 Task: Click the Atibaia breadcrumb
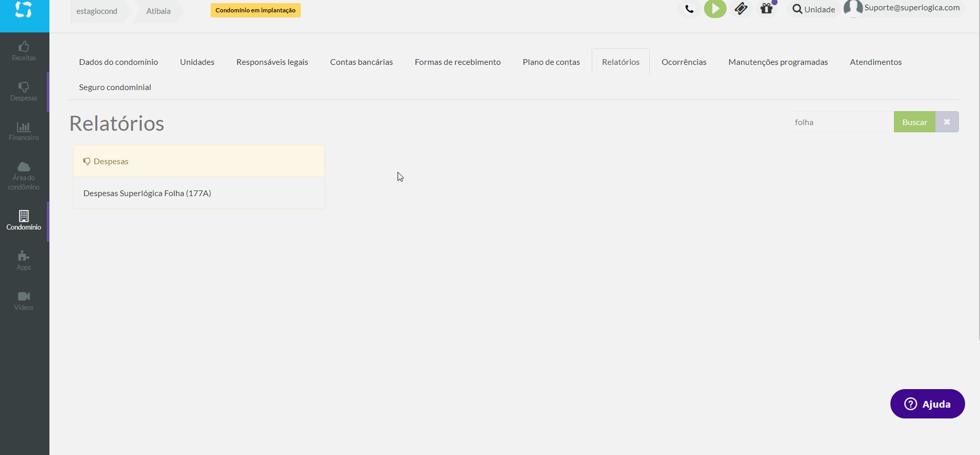[x=158, y=11]
